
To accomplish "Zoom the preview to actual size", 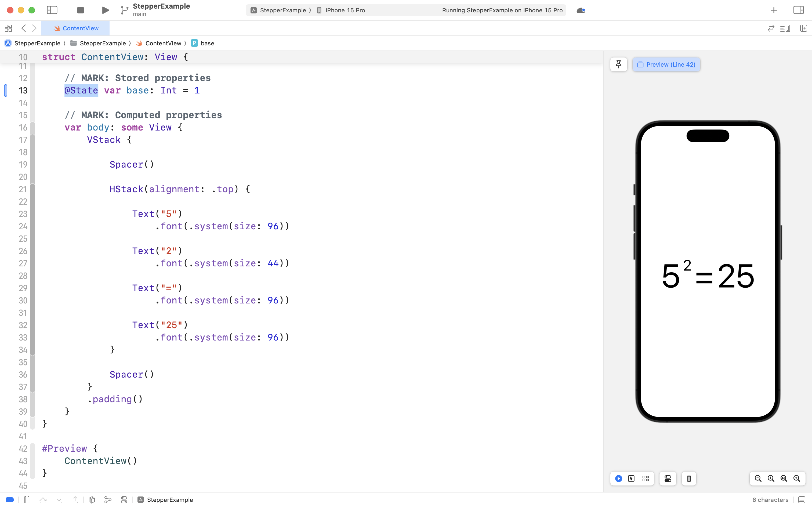I will [771, 479].
